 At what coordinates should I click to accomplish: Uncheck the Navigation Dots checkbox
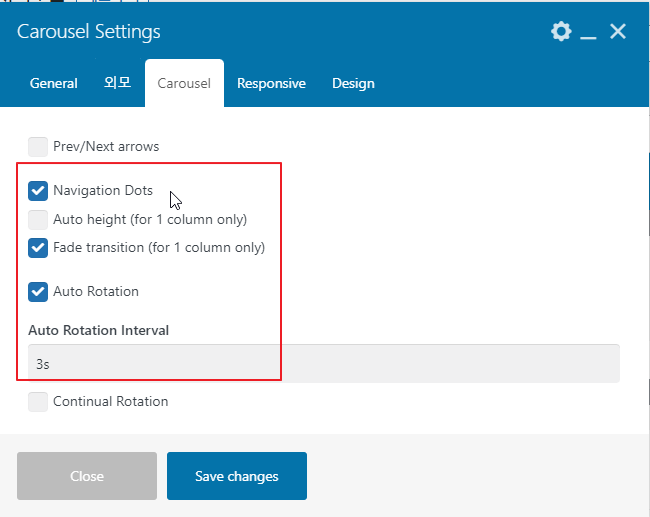(x=38, y=191)
